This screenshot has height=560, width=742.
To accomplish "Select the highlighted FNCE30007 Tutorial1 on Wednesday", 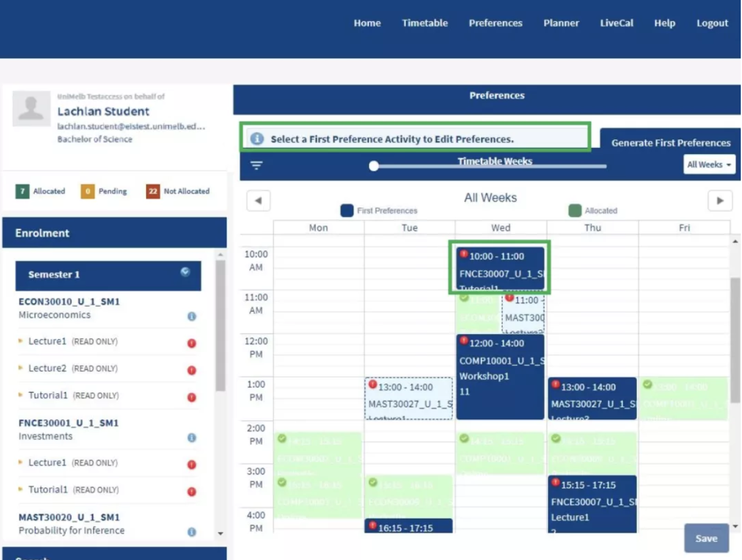I will 500,268.
